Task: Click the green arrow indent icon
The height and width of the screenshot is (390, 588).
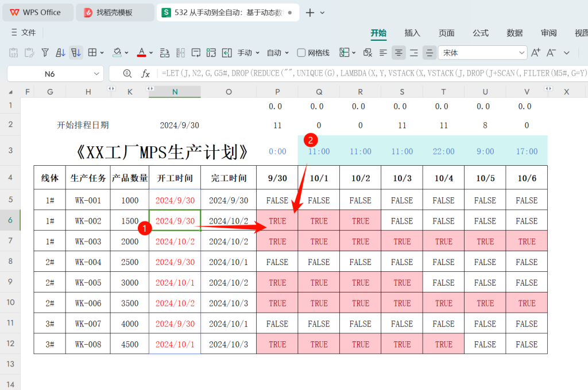Action: [227, 53]
